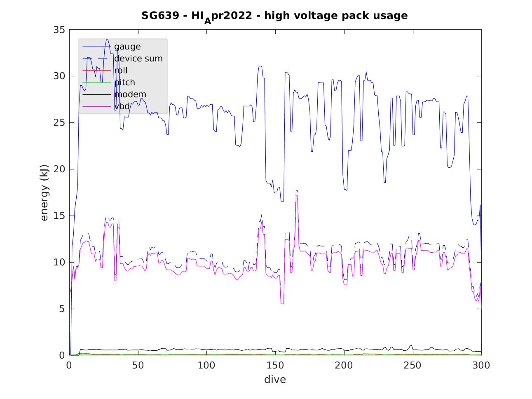The height and width of the screenshot is (399, 532).
Task: Click the red roll line sample in legend
Action: tap(96, 70)
